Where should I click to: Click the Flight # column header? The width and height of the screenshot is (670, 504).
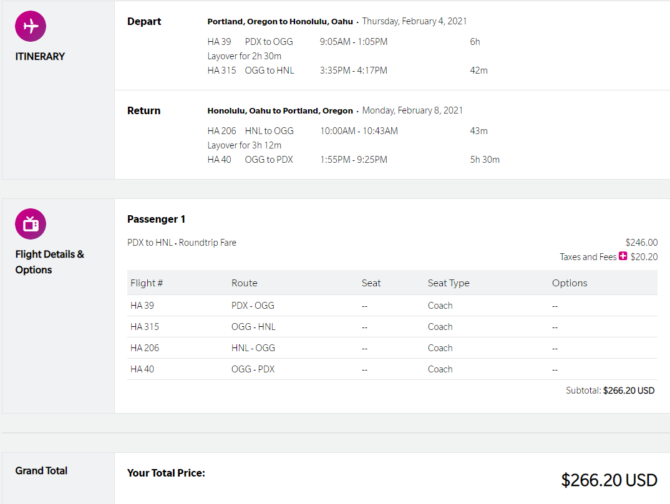(147, 283)
